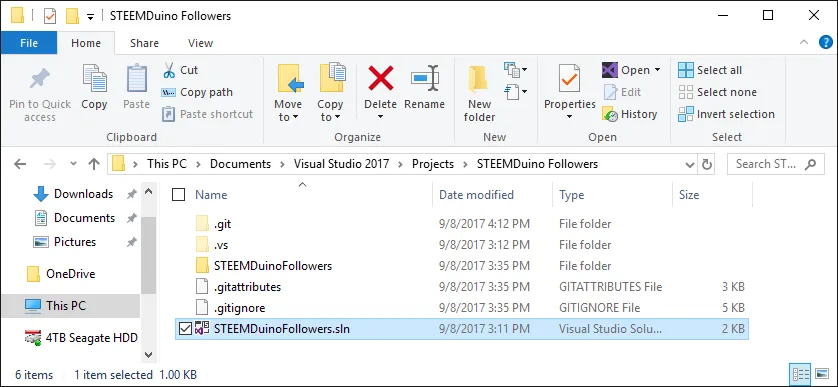Click Properties icon in Quick Access Toolbar
The image size is (838, 387).
tap(50, 16)
